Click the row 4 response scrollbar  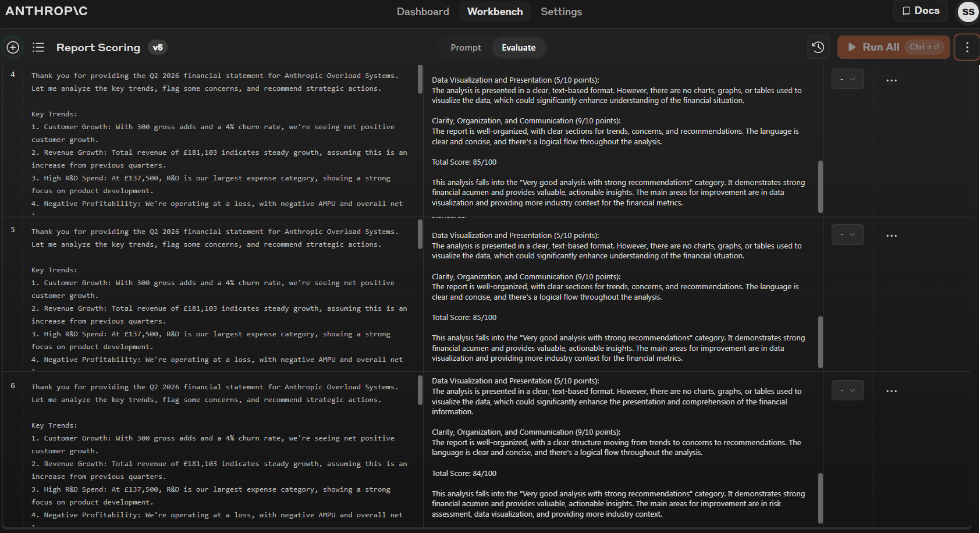tap(820, 186)
